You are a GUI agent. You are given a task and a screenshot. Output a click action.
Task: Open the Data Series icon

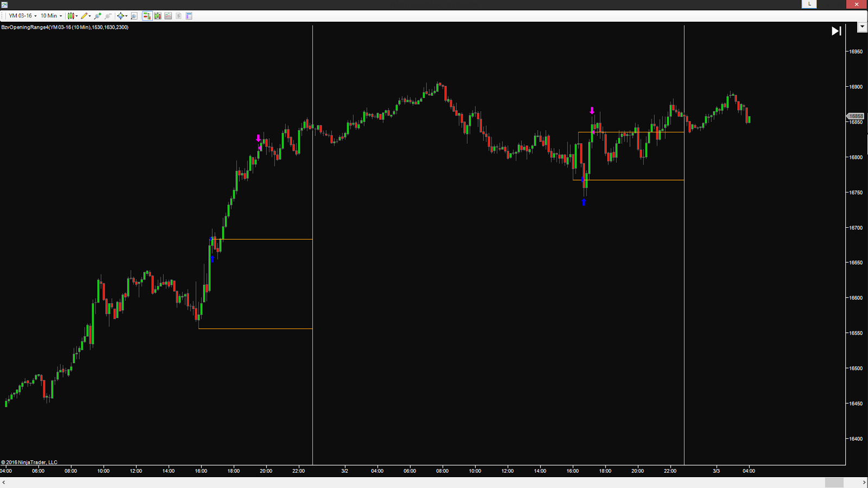(x=158, y=16)
